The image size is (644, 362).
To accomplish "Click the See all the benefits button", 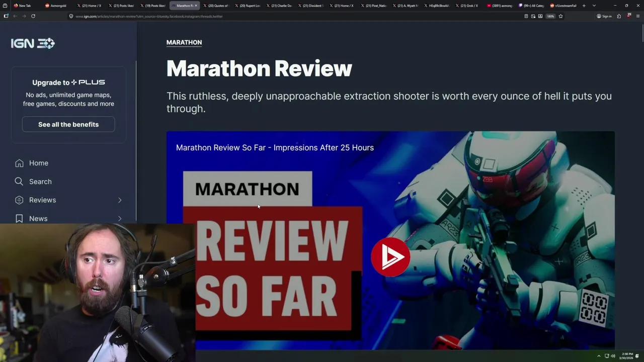I will [68, 124].
